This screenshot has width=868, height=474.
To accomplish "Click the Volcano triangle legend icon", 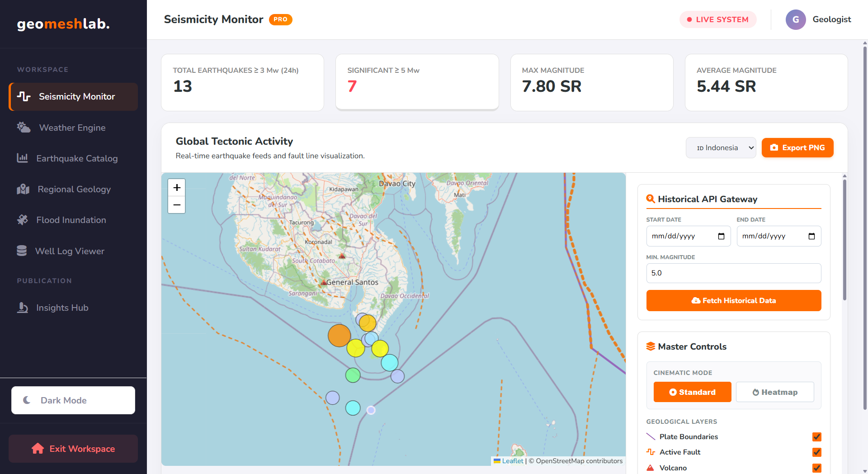I will click(651, 468).
